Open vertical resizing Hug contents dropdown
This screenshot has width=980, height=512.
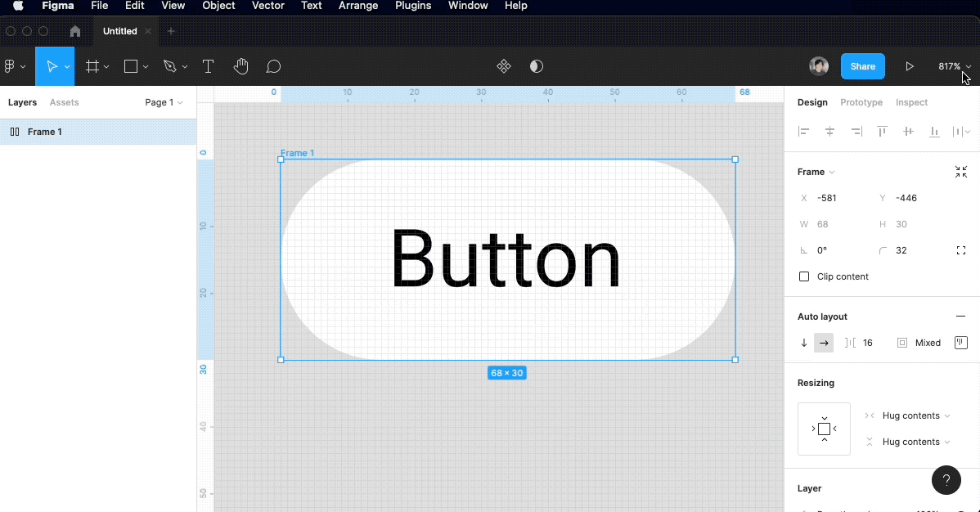[x=915, y=442]
